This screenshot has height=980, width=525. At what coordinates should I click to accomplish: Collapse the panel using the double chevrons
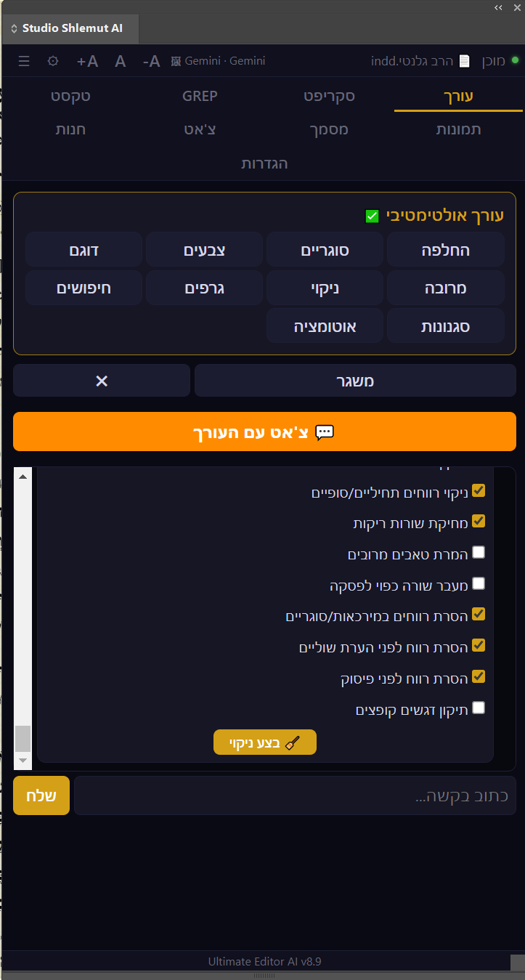point(498,8)
